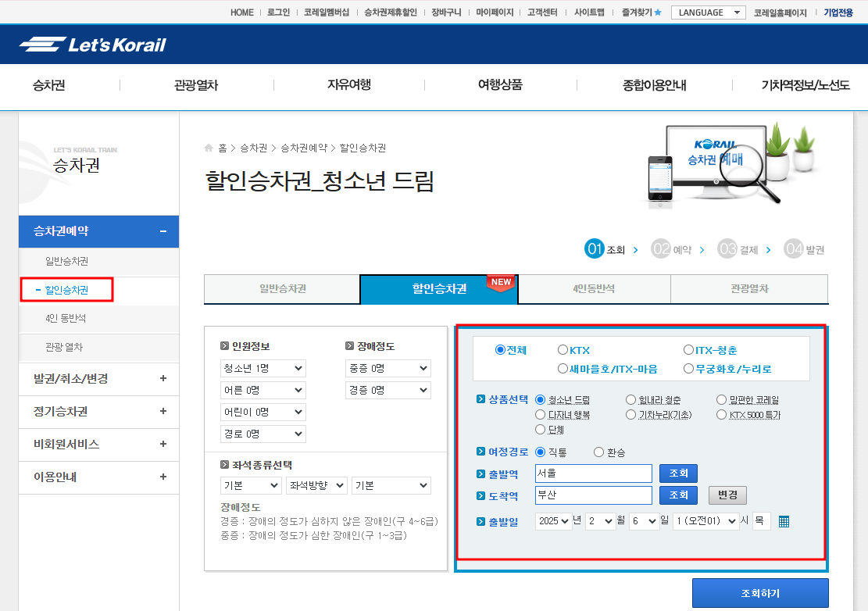Switch to the 일반승차권 tab
Screen dimensions: 868x611
click(282, 289)
